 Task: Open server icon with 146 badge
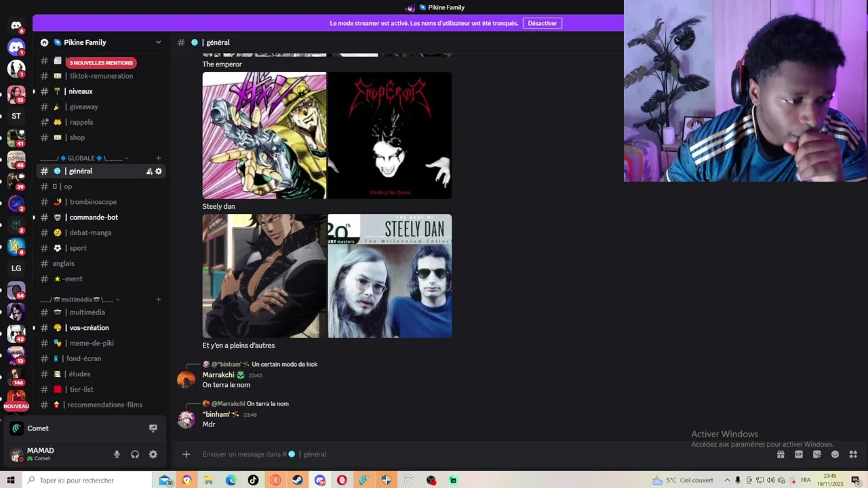tap(16, 377)
